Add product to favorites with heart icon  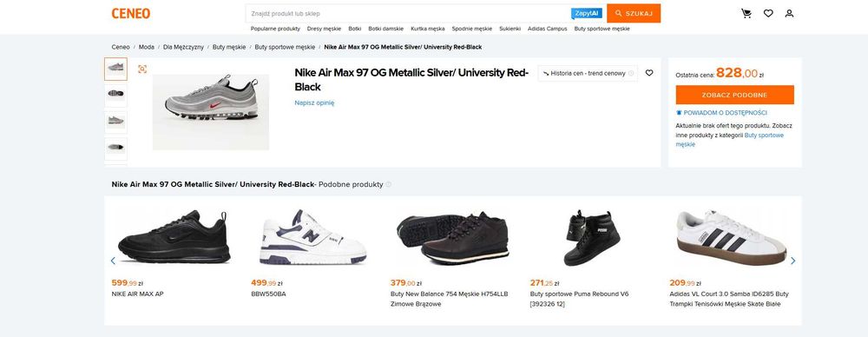[x=649, y=73]
